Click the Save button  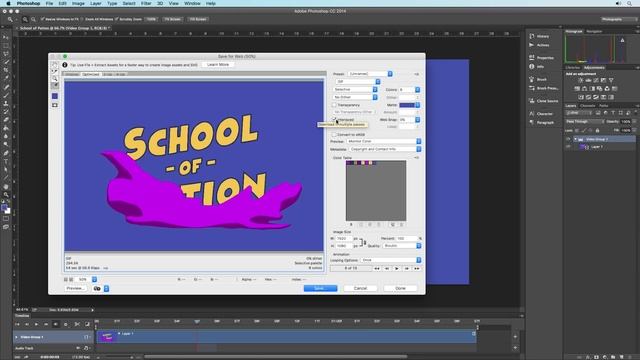(x=320, y=288)
